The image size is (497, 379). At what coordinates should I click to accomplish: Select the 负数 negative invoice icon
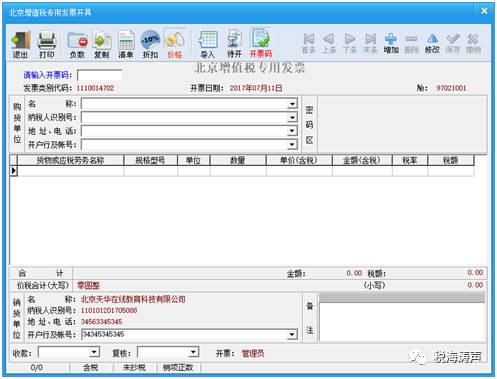(x=77, y=45)
